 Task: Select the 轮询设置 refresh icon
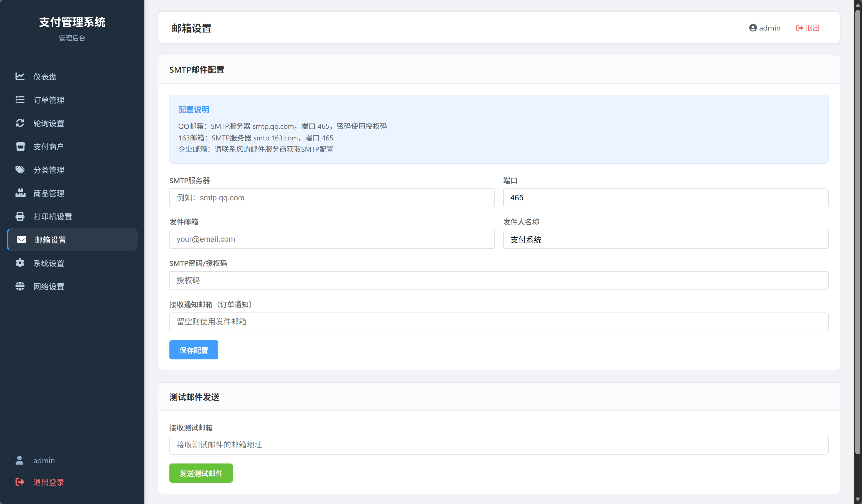point(20,123)
